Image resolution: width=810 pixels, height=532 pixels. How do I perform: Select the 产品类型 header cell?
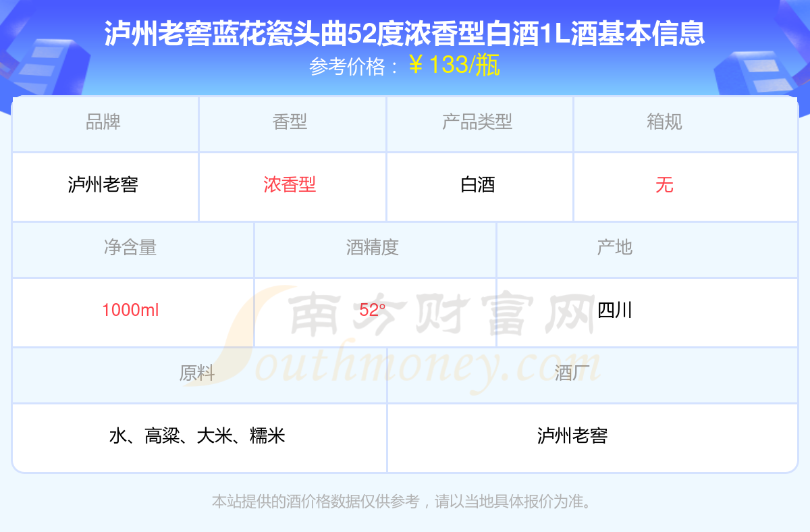tap(480, 124)
